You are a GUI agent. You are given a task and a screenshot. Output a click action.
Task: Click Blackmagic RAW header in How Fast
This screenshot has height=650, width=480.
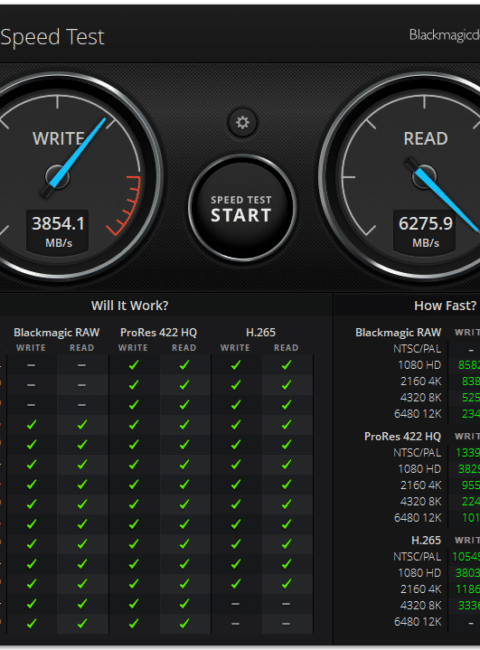click(x=398, y=332)
